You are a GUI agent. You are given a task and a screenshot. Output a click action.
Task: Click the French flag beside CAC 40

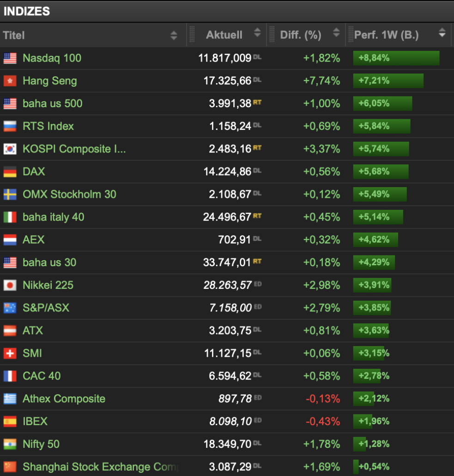10,376
